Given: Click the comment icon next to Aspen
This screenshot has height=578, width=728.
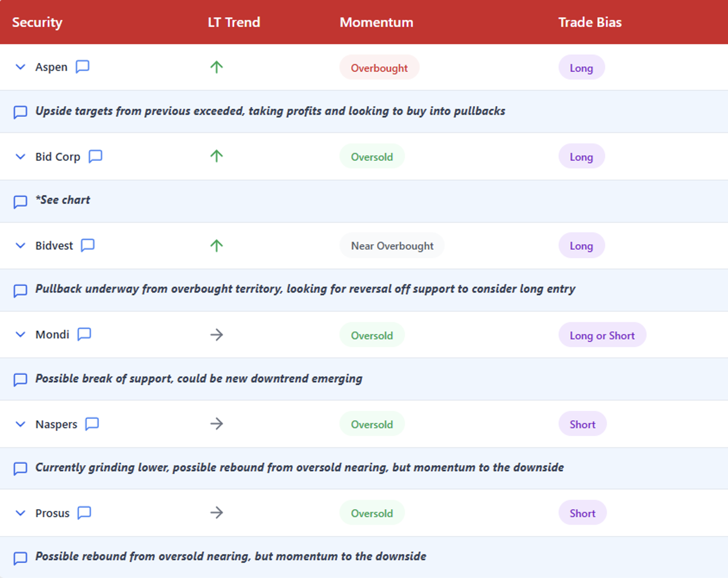Looking at the screenshot, I should pyautogui.click(x=82, y=66).
